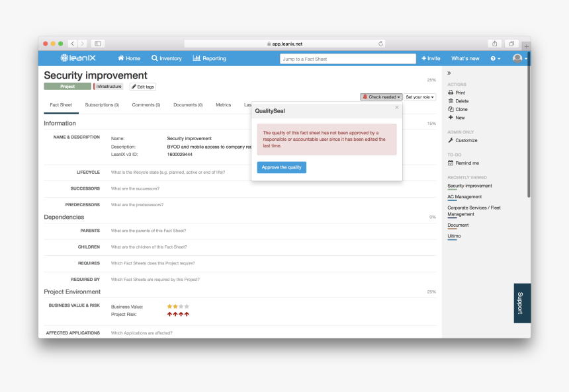Open recently viewed Security improvement
The image size is (569, 392).
tap(470, 186)
